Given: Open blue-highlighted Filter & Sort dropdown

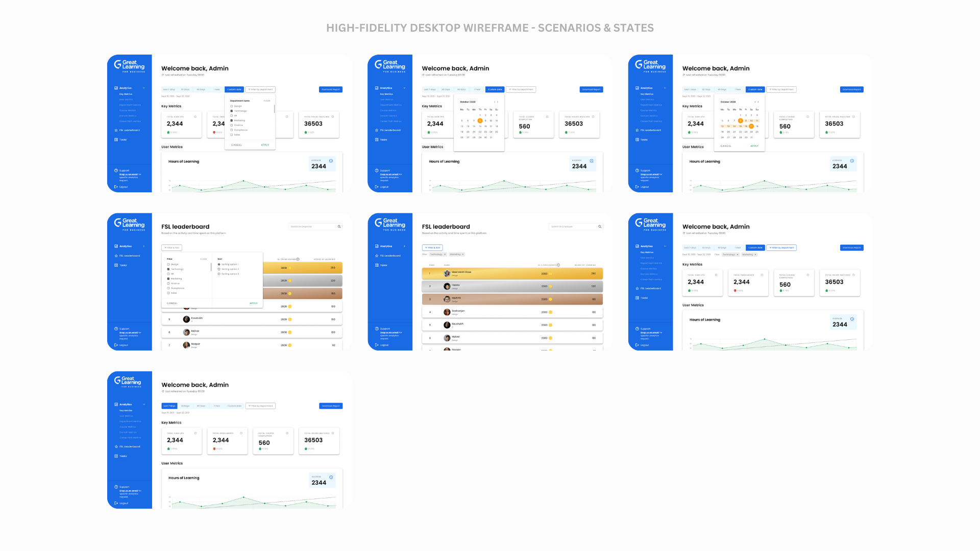Looking at the screenshot, I should [x=432, y=247].
